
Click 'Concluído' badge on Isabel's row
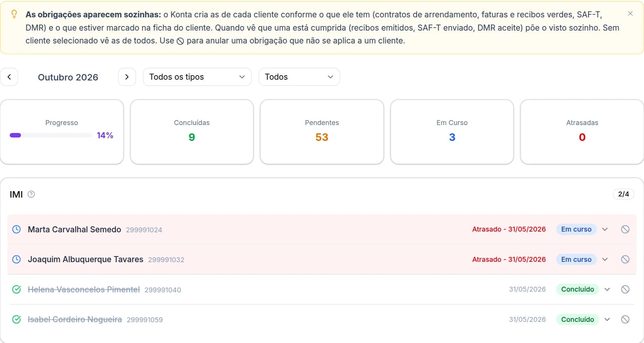[577, 319]
